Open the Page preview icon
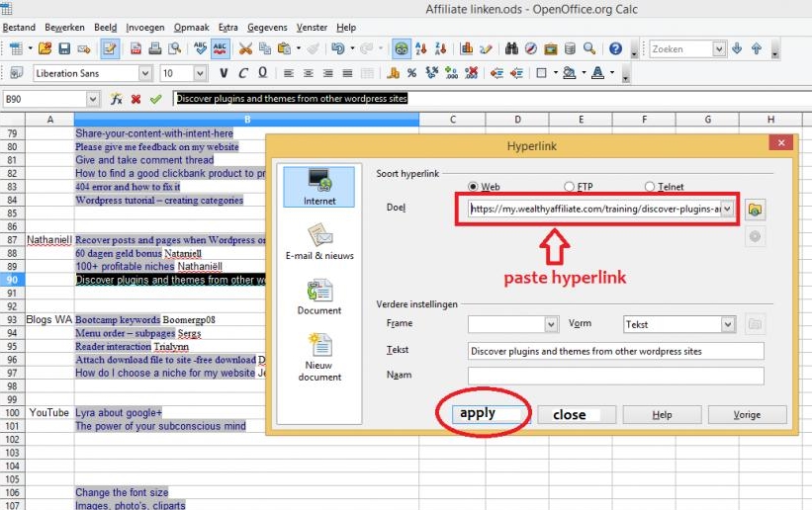 click(x=175, y=48)
